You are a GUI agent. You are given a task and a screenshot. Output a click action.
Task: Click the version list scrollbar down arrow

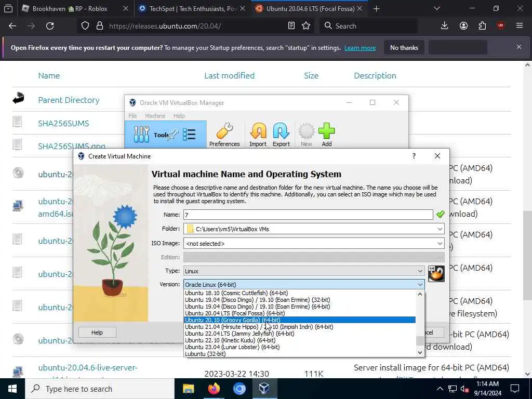420,353
